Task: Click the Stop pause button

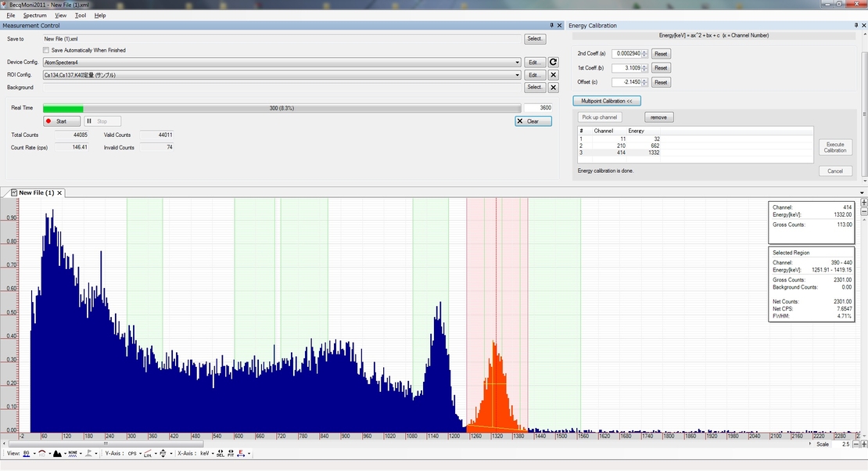Action: click(x=102, y=121)
